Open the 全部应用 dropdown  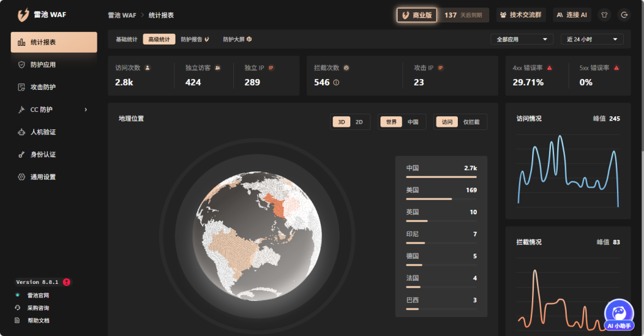[521, 40]
